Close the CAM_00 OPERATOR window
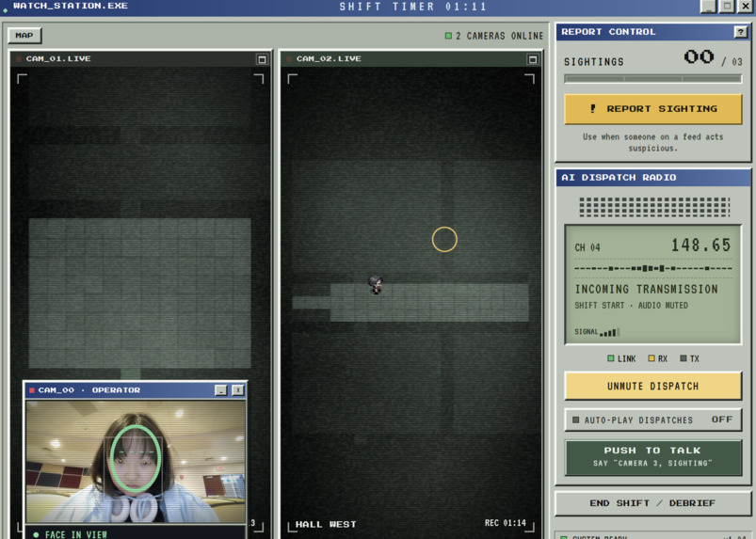 237,390
